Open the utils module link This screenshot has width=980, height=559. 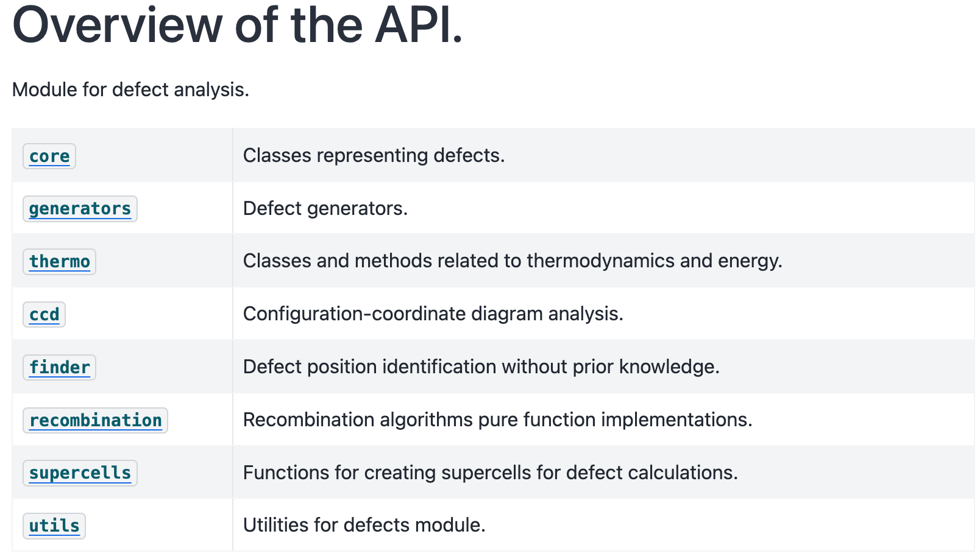coord(54,526)
